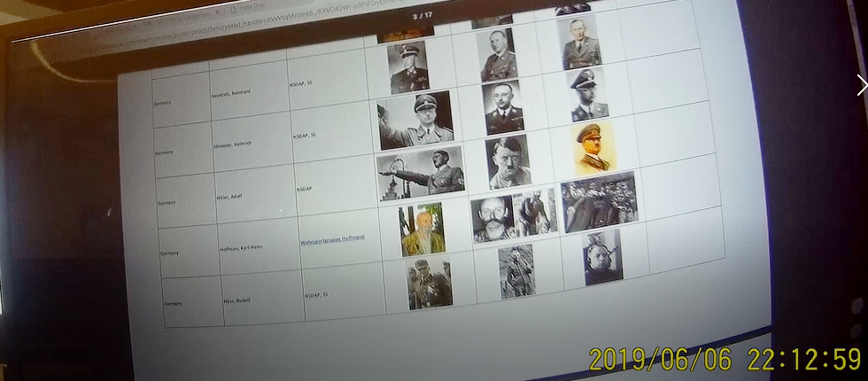Open second photo thumbnail in Heydrich row
This screenshot has width=868, height=381.
[497, 55]
